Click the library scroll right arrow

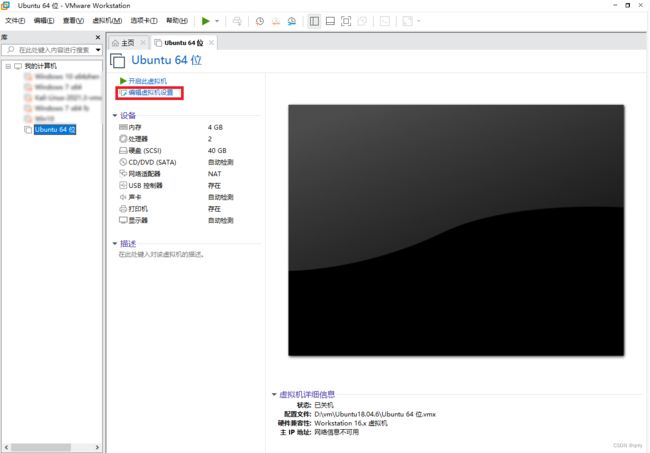(x=97, y=448)
